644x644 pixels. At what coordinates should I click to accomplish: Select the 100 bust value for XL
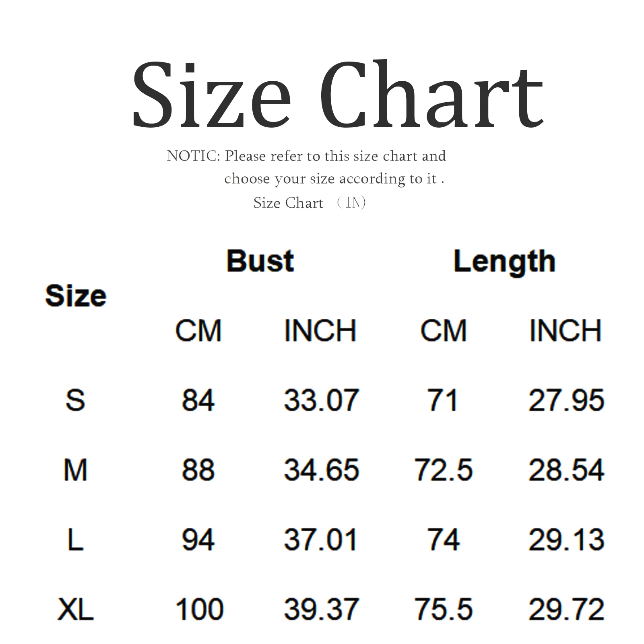pos(199,609)
